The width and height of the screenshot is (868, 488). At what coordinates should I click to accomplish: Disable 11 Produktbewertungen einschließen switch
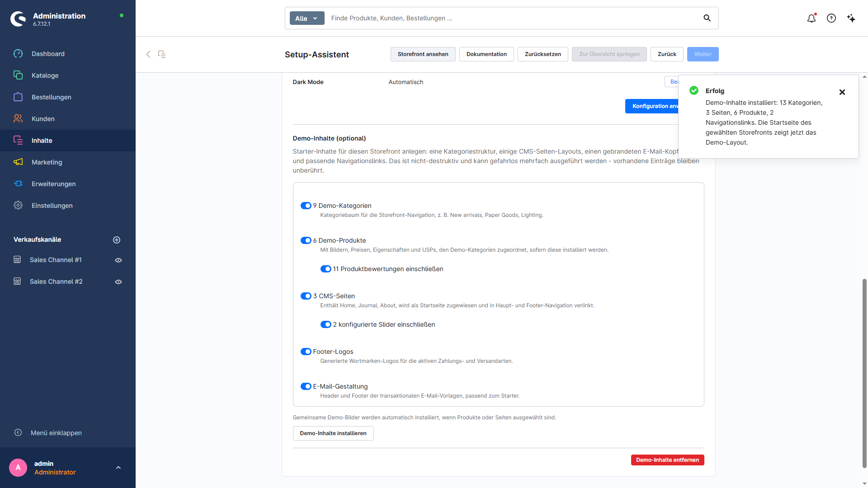(326, 269)
